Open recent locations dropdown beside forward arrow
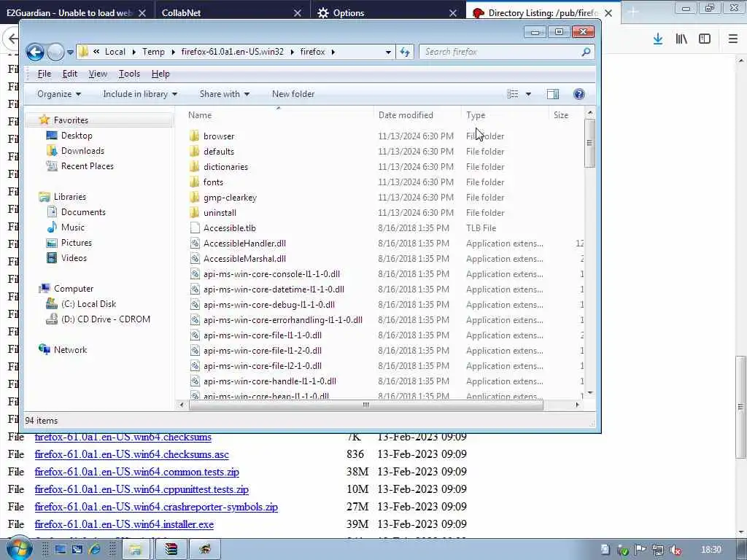Viewport: 747px width, 560px height. click(x=70, y=52)
